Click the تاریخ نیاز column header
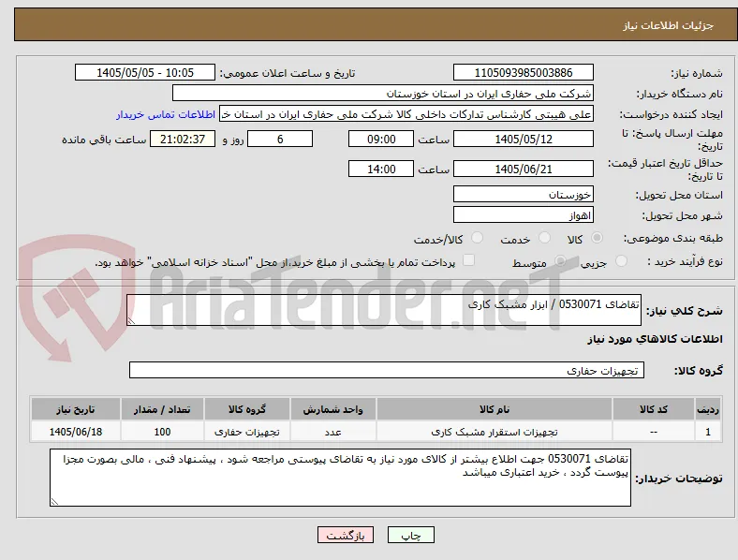The width and height of the screenshot is (738, 560). click(75, 409)
